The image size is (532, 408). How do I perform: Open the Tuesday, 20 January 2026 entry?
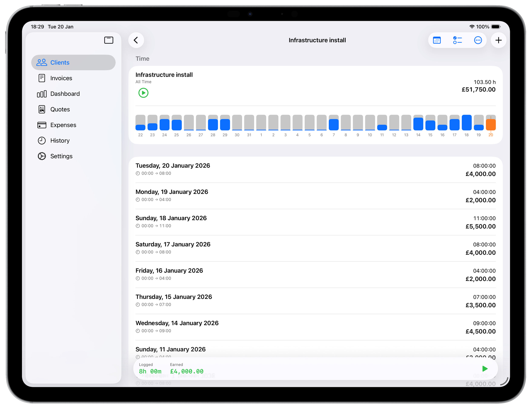point(315,169)
